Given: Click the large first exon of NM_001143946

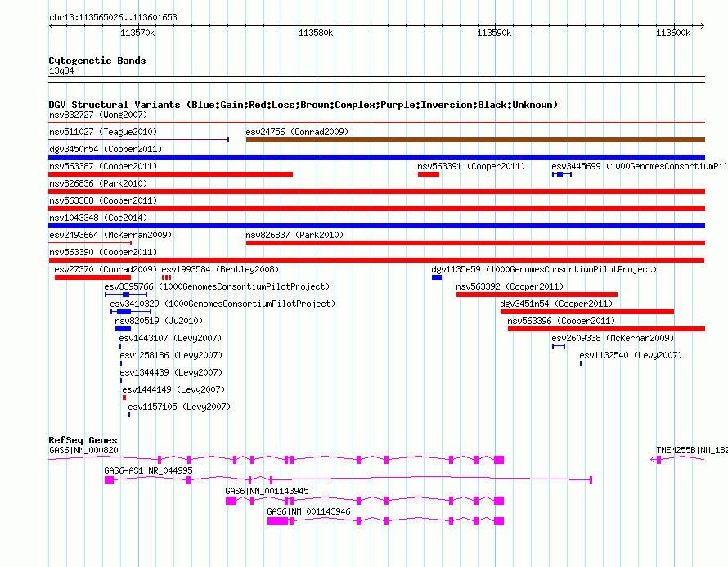Looking at the screenshot, I should click(277, 521).
